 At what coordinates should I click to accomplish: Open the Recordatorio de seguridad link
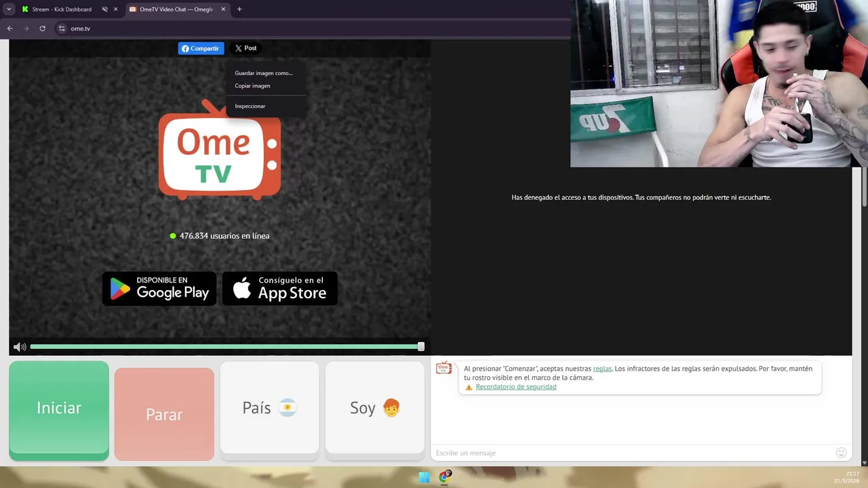point(516,387)
